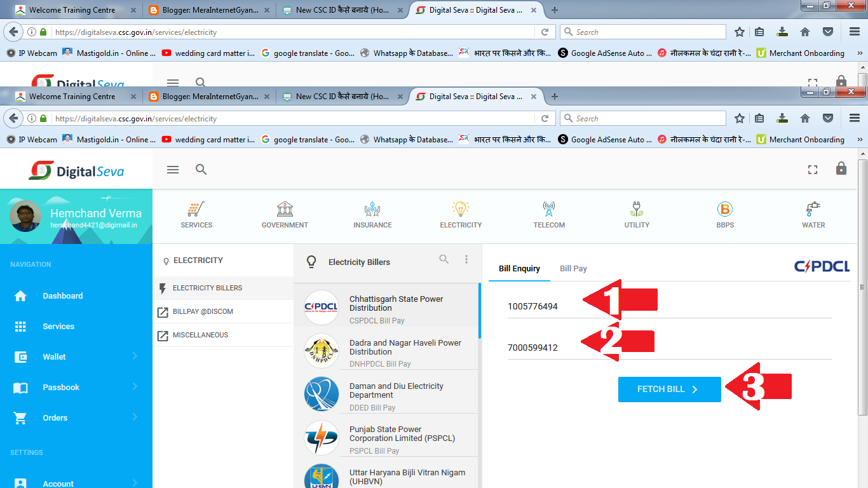The image size is (868, 488).
Task: Expand the Wallet menu chevron
Action: [135, 356]
